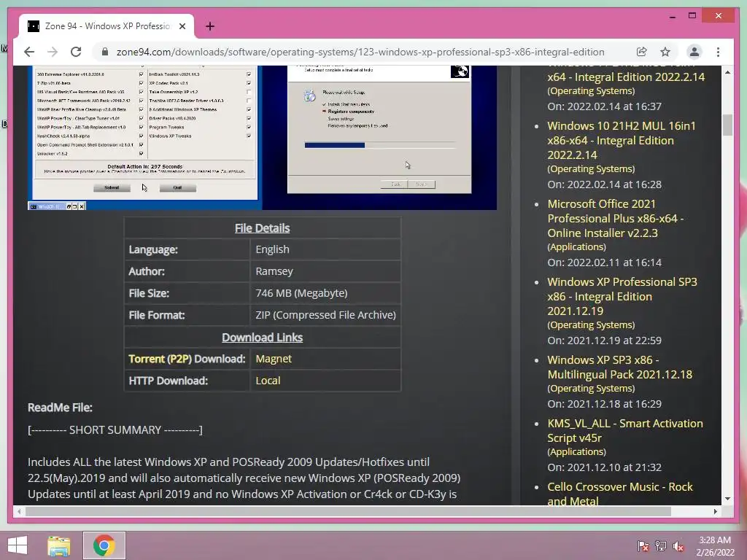The image size is (747, 560).
Task: Open Chrome three-dot menu
Action: (x=718, y=52)
